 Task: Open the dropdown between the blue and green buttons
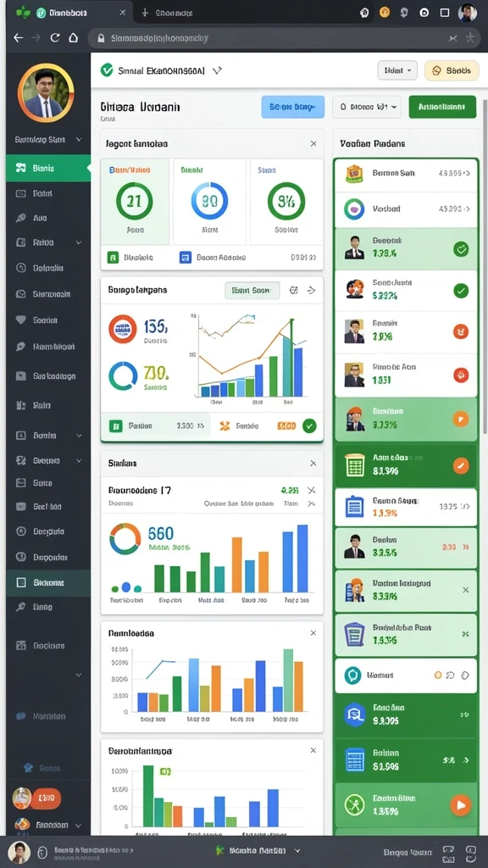pos(366,106)
